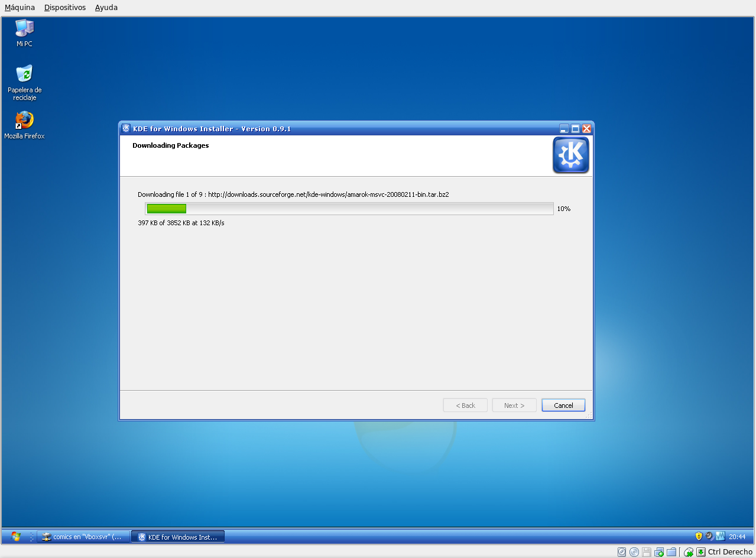Cancel the package download
The image size is (756, 558).
pos(563,405)
